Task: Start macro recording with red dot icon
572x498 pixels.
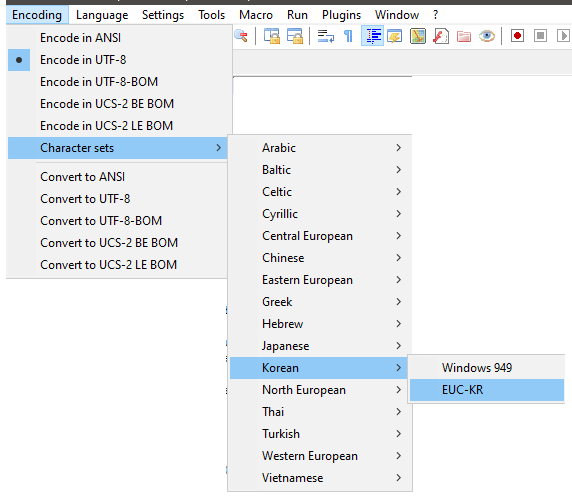Action: (517, 36)
